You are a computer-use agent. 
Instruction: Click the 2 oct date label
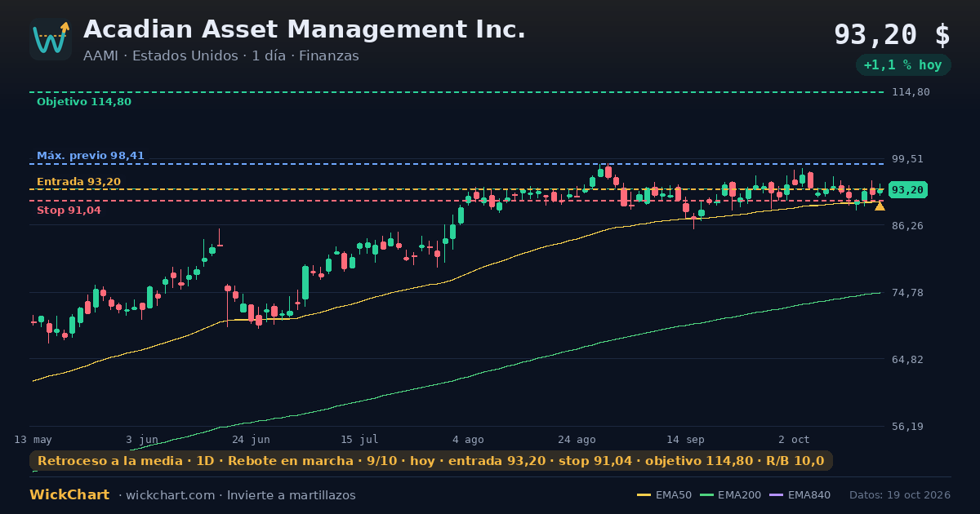coord(794,439)
